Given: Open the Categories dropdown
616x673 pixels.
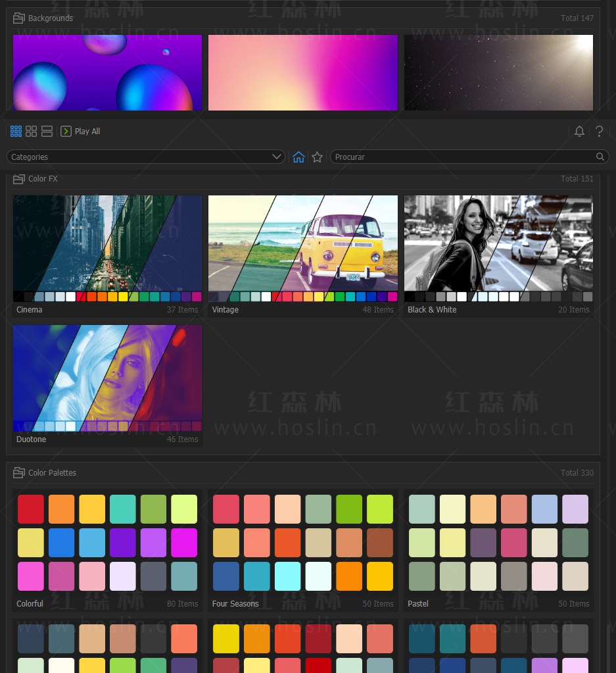Looking at the screenshot, I should (x=146, y=157).
